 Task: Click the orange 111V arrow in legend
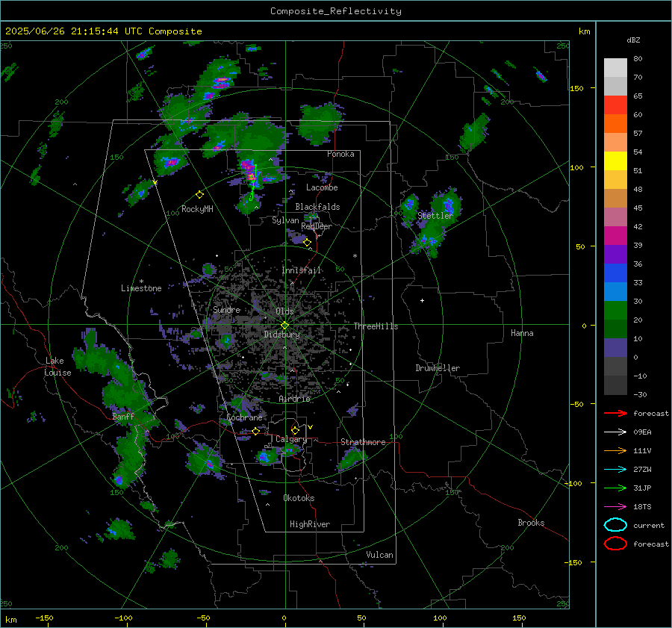(x=615, y=450)
